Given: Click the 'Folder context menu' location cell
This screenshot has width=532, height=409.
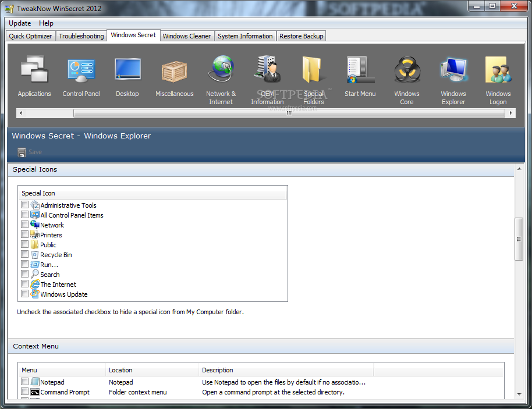Looking at the screenshot, I should [138, 392].
